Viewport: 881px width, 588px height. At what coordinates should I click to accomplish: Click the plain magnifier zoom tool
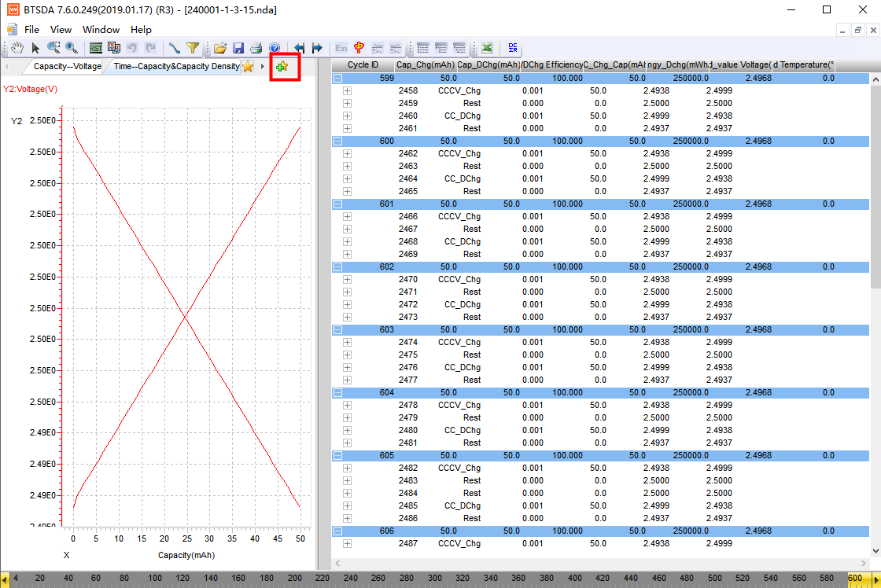(x=72, y=48)
